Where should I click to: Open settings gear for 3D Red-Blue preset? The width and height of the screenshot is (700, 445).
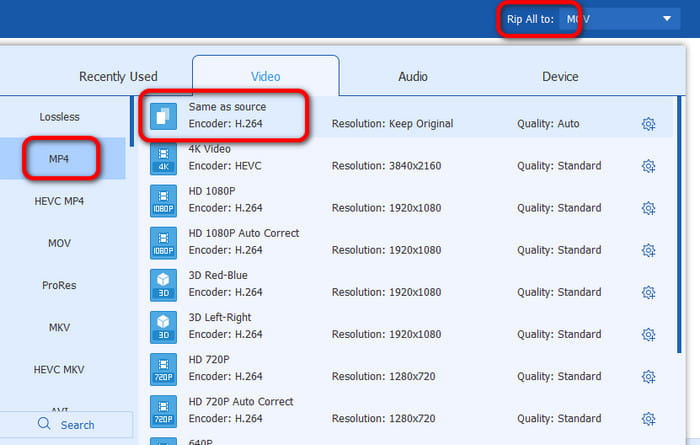[x=648, y=292]
